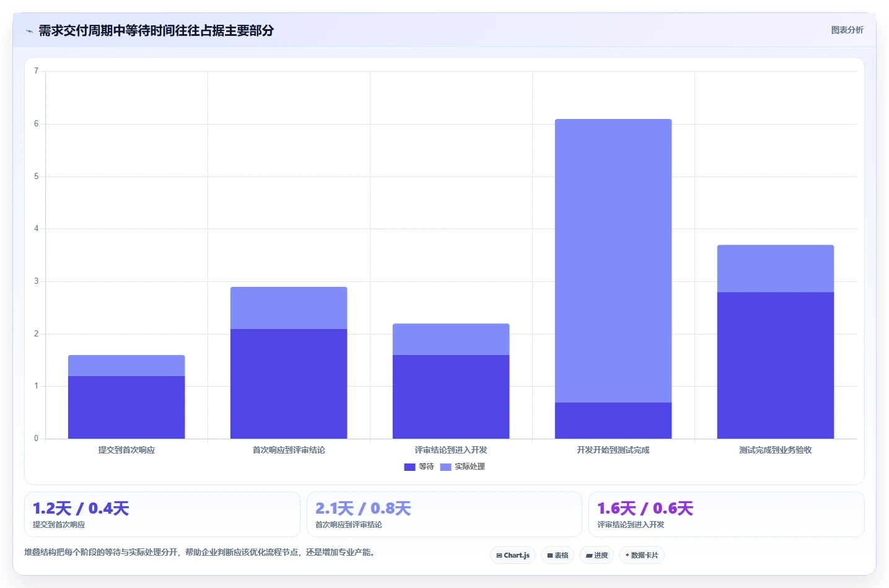The image size is (889, 588).
Task: Click the processing segment of 测试完成到业务验收 bar
Action: coord(776,268)
